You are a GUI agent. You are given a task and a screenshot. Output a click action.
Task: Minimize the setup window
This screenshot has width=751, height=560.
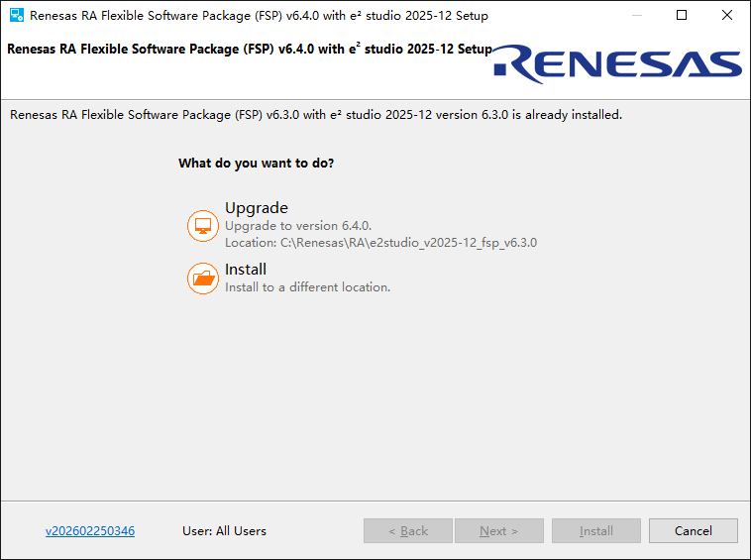tap(637, 15)
